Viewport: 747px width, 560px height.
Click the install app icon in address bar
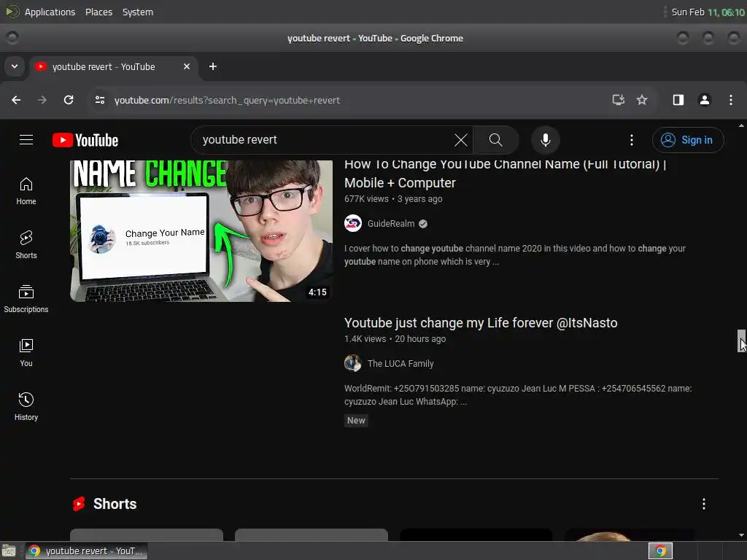pyautogui.click(x=619, y=100)
